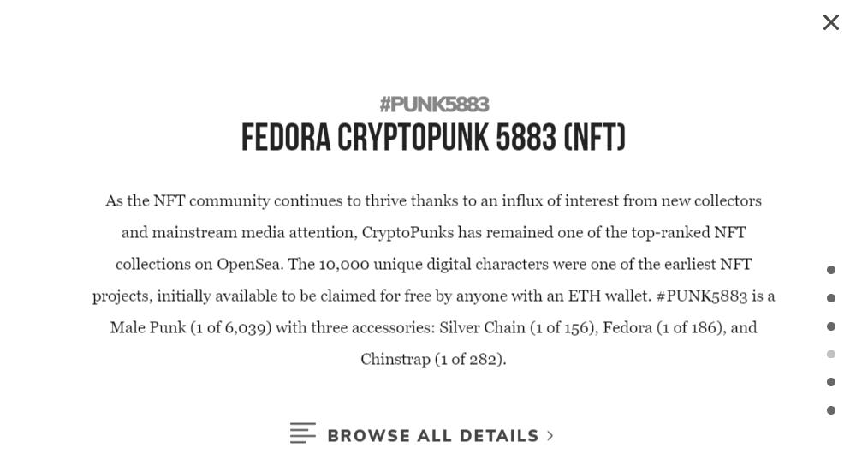Click the Fedora CryptoPunk 5883 (NFT) heading
This screenshot has width=868, height=454.
tap(433, 138)
